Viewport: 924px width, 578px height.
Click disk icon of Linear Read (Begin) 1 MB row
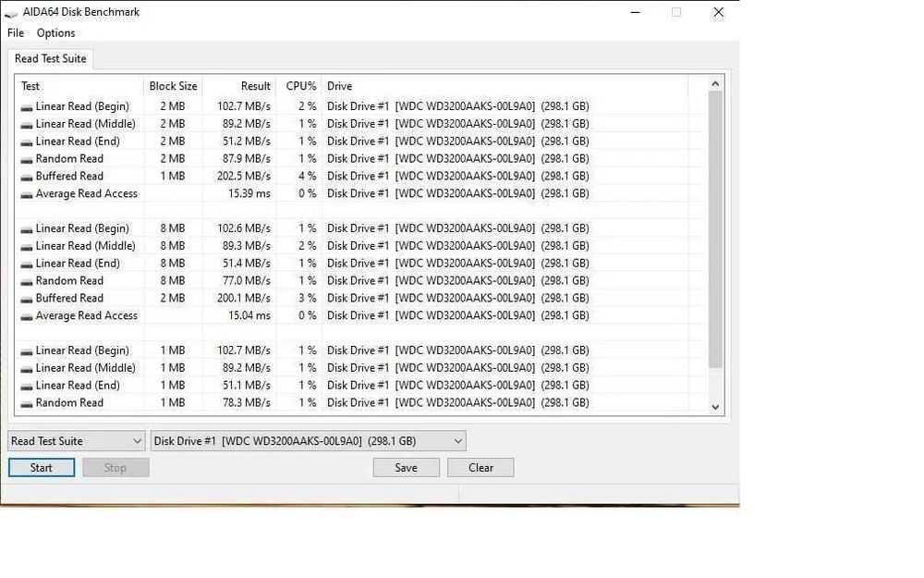[27, 351]
